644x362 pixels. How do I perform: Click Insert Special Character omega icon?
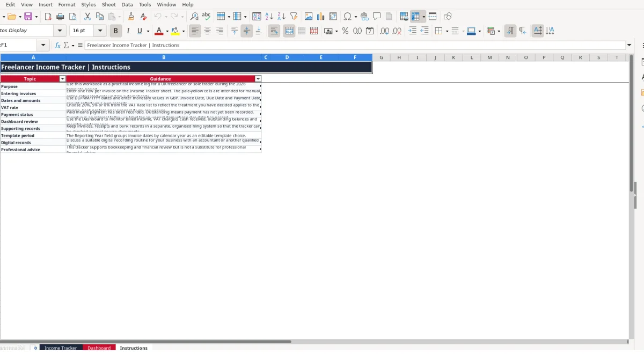(347, 17)
